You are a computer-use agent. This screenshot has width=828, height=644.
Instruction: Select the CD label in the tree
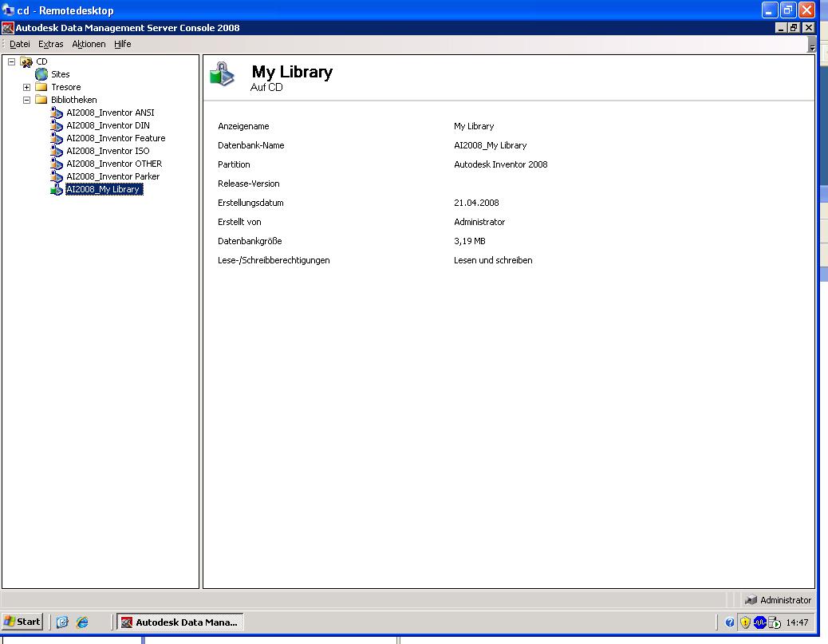point(41,61)
